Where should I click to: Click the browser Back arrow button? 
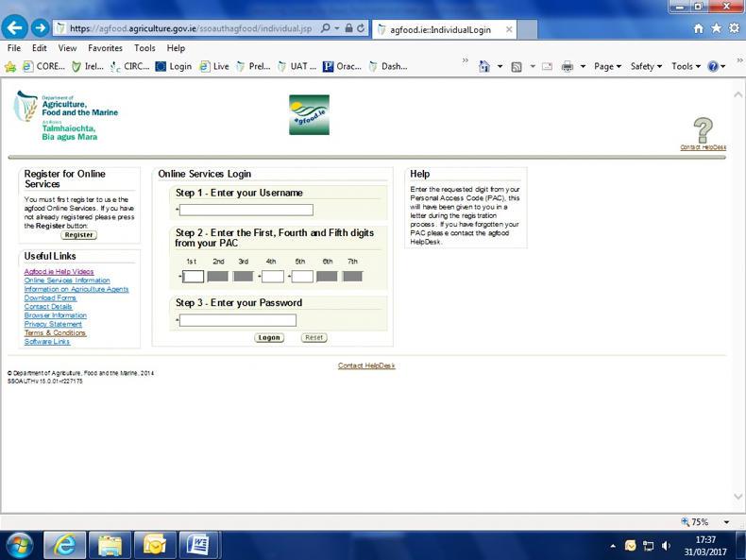coord(15,28)
